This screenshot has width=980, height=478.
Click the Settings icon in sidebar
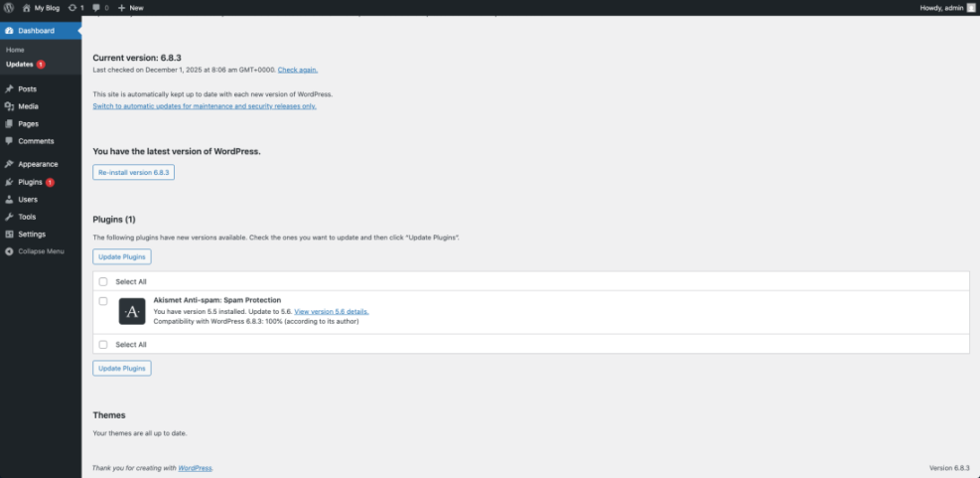click(9, 234)
